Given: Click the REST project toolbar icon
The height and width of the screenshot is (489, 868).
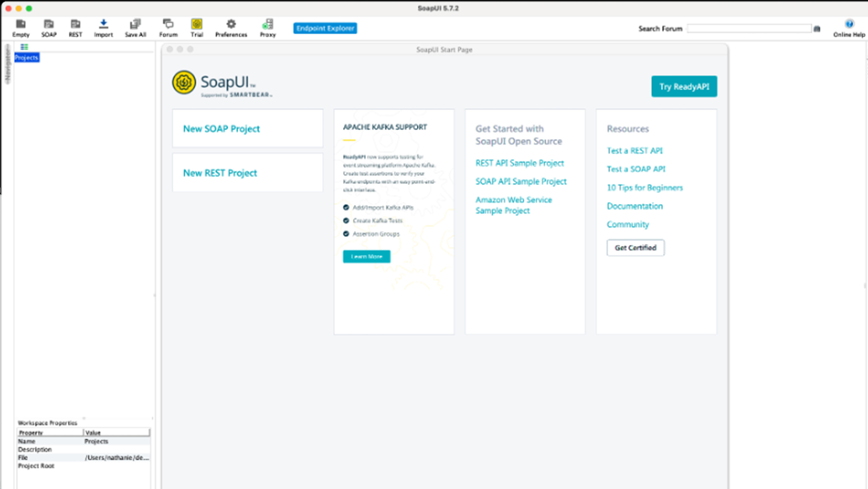Looking at the screenshot, I should pyautogui.click(x=75, y=28).
